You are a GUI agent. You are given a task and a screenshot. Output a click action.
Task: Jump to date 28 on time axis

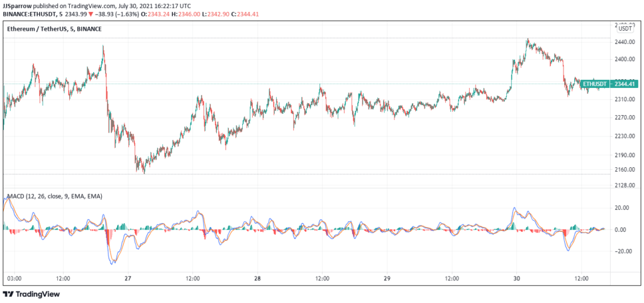click(257, 278)
